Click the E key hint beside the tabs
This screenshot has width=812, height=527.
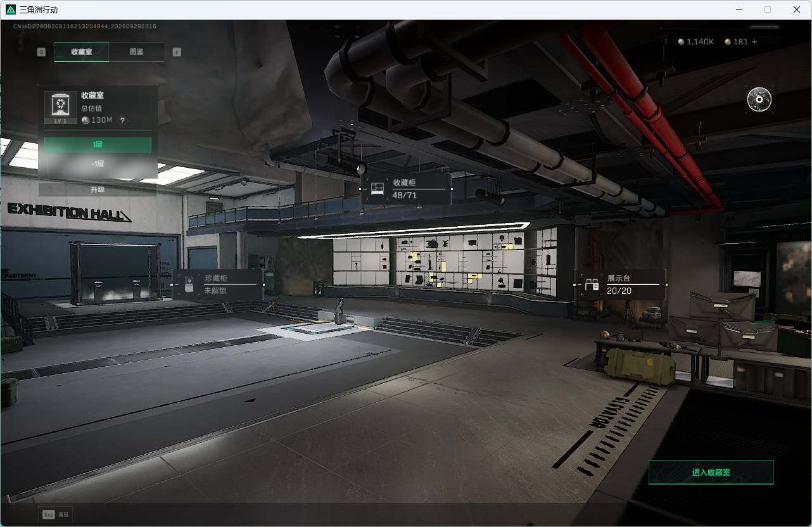tap(177, 52)
